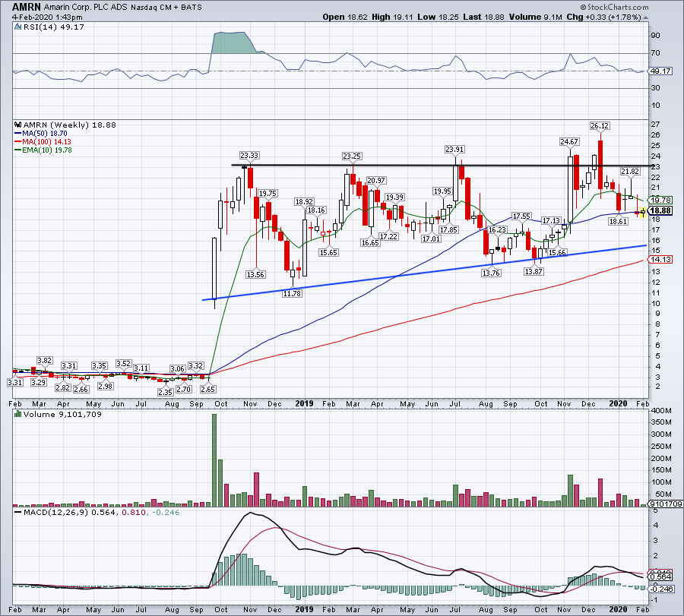This screenshot has width=684, height=616.
Task: Click the 3.82 high price label
Action: click(45, 361)
